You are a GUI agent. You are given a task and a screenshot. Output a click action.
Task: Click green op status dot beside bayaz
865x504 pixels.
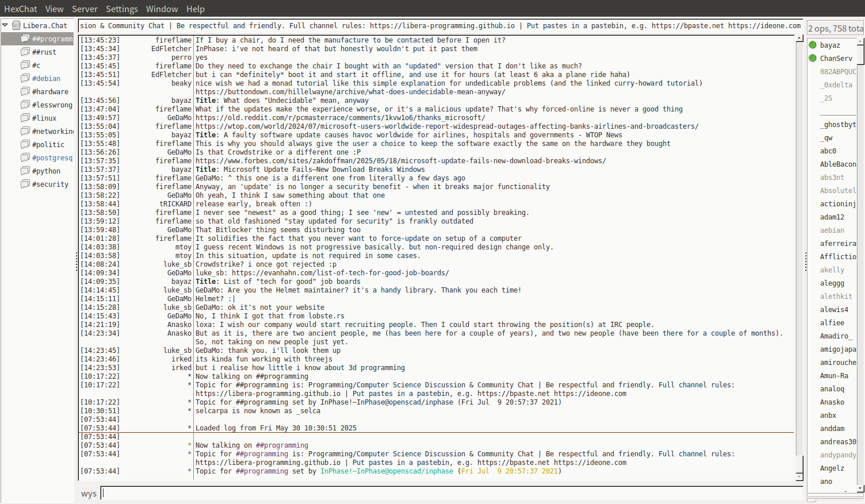coord(813,45)
